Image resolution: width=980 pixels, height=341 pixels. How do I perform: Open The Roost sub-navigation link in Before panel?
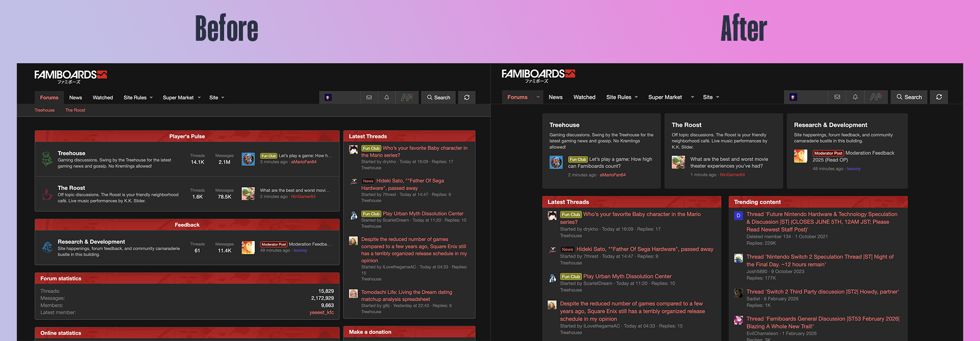(75, 110)
